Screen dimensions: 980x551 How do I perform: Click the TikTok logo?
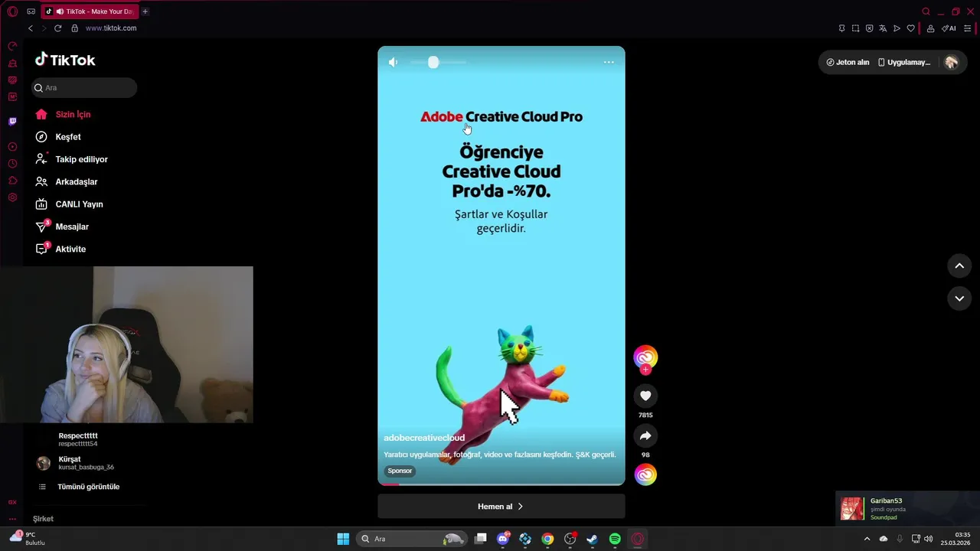(65, 60)
